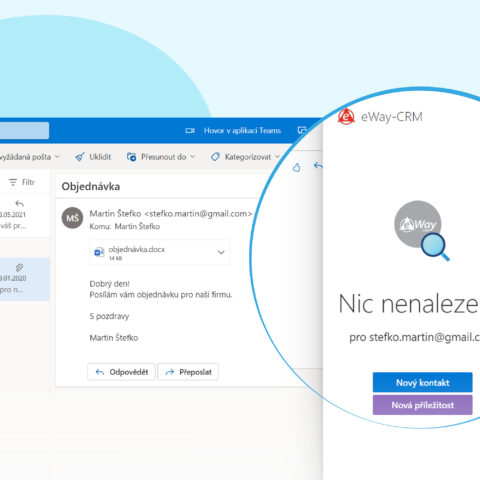Click the eWay-CRM panel title text
The image size is (480, 480).
[x=392, y=117]
